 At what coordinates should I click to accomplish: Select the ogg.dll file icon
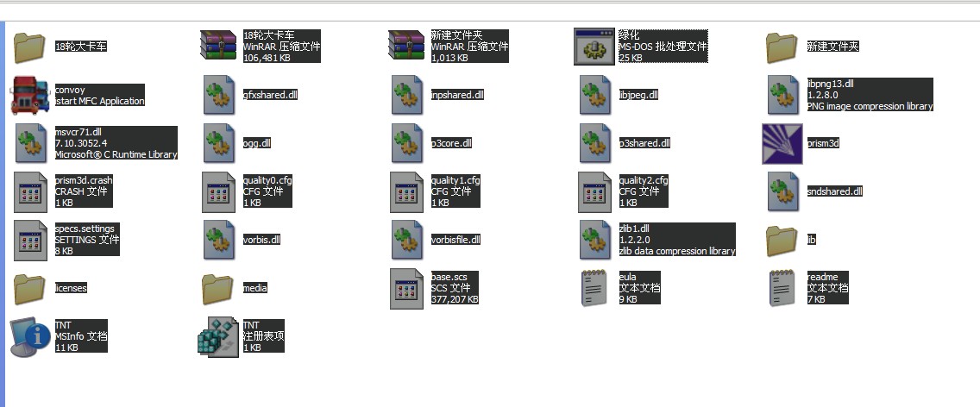tap(219, 143)
